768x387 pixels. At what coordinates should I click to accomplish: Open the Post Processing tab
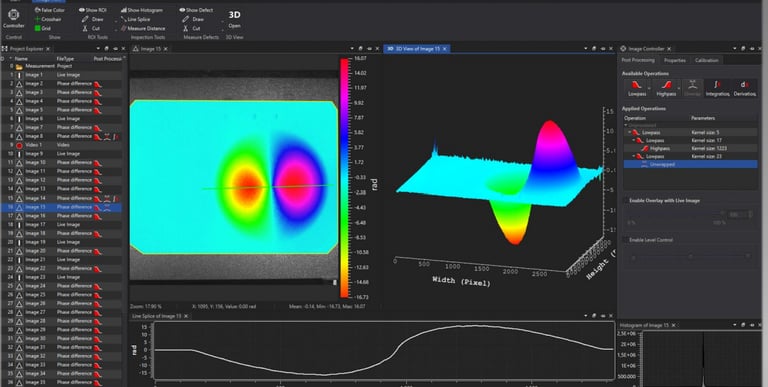(638, 60)
